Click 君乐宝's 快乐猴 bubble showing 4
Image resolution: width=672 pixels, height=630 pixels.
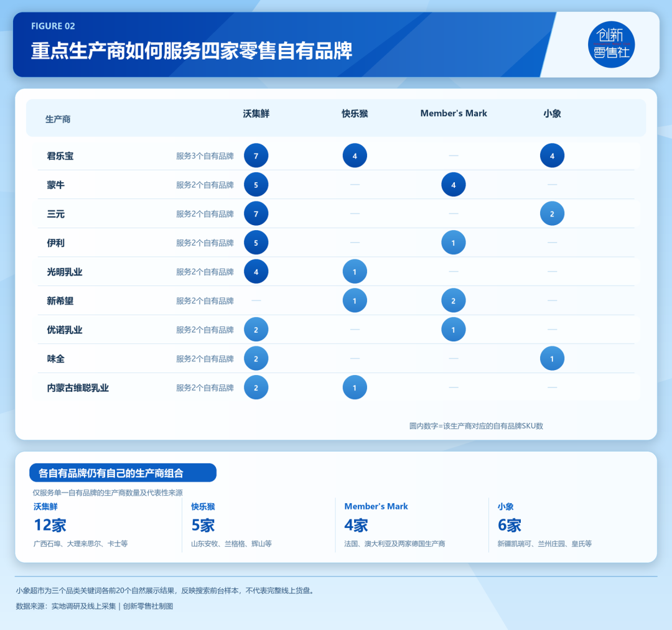pyautogui.click(x=355, y=155)
